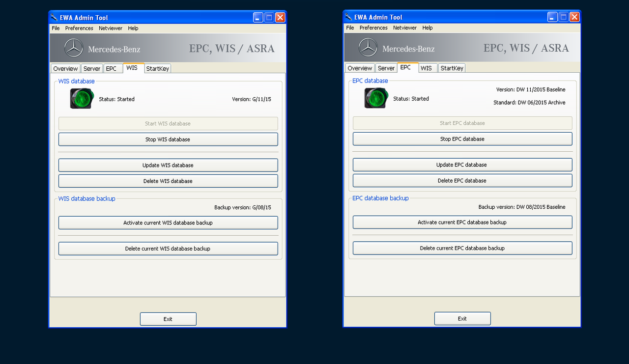Image resolution: width=629 pixels, height=364 pixels.
Task: Click the Mercedes-Benz star logo in the right window
Action: (x=368, y=48)
